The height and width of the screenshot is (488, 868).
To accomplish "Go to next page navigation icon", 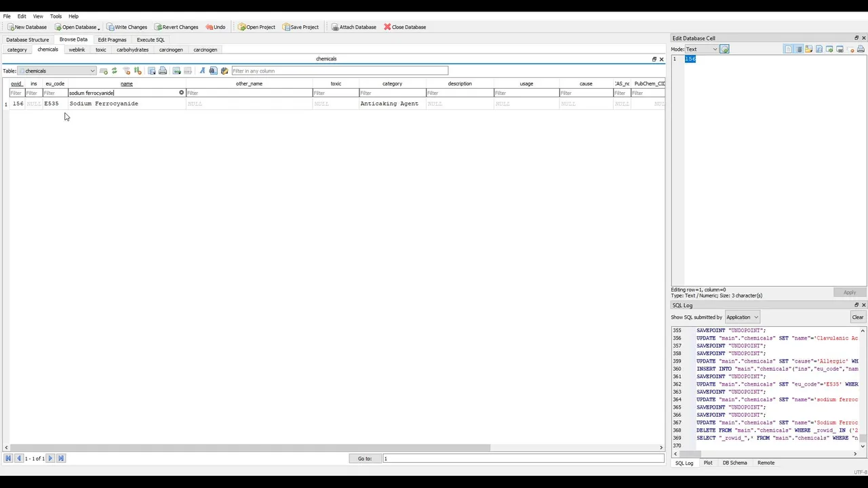I will click(50, 458).
